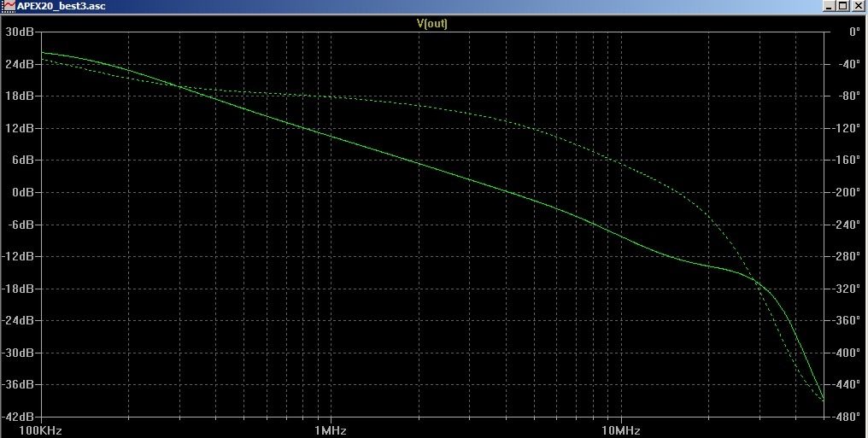Image resolution: width=868 pixels, height=438 pixels.
Task: Close the APEX20_best3.asc plot window
Action: (x=858, y=6)
